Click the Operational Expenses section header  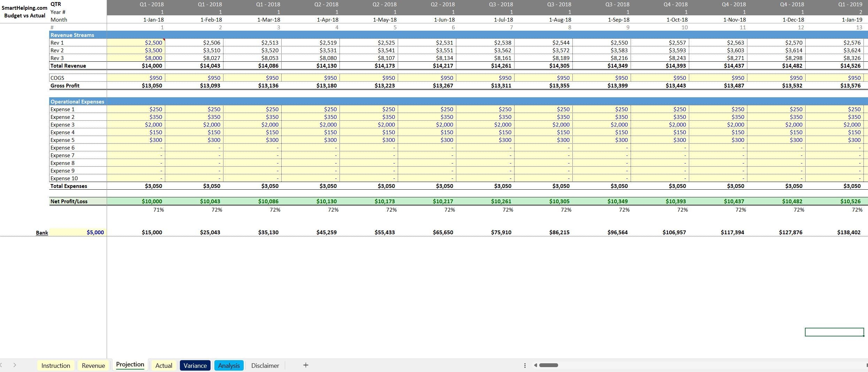click(x=77, y=101)
